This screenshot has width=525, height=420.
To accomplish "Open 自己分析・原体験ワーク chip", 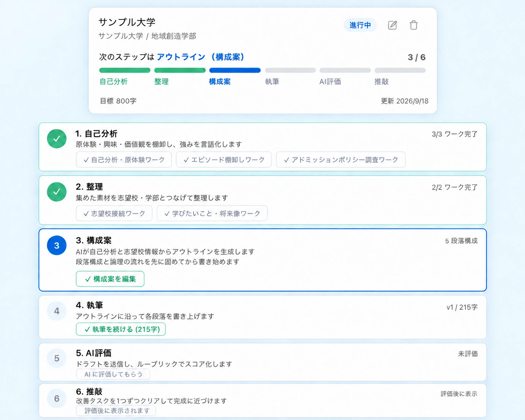I will click(124, 159).
